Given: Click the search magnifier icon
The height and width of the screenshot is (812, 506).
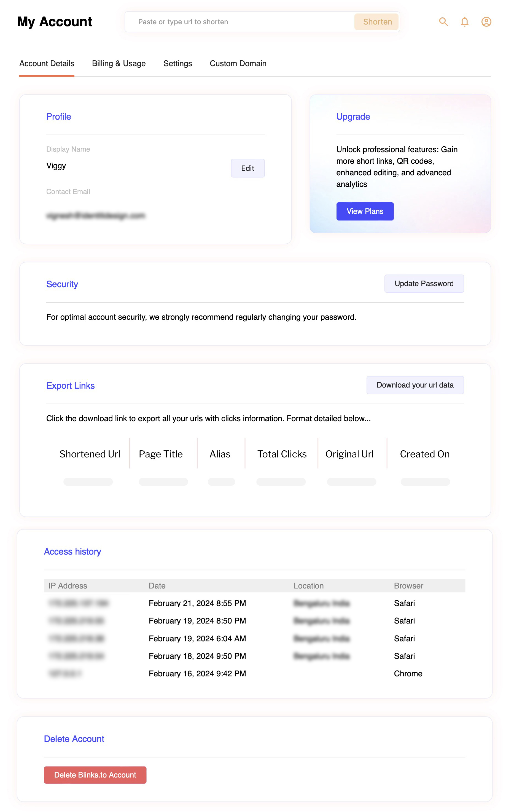Looking at the screenshot, I should tap(443, 22).
